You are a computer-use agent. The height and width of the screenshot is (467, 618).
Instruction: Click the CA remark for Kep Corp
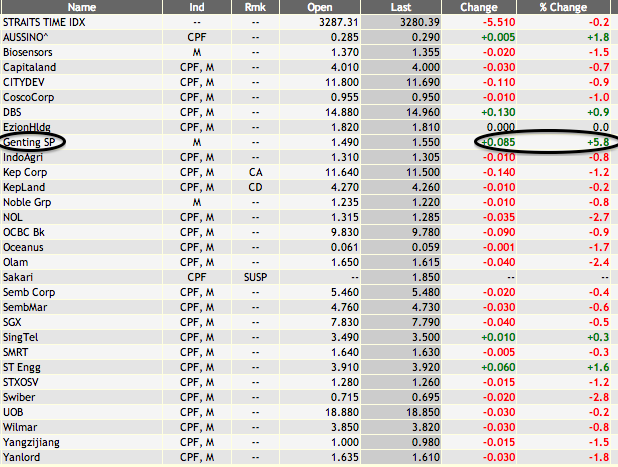point(255,172)
